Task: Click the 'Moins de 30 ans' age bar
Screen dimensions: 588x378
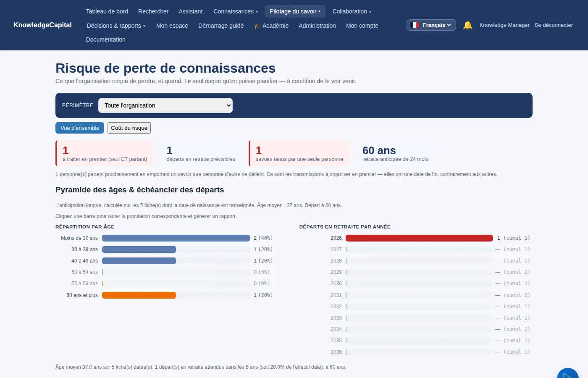Action: [176, 238]
